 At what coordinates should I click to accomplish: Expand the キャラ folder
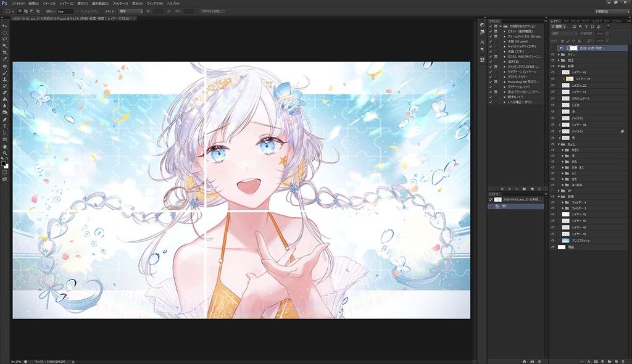(x=558, y=143)
